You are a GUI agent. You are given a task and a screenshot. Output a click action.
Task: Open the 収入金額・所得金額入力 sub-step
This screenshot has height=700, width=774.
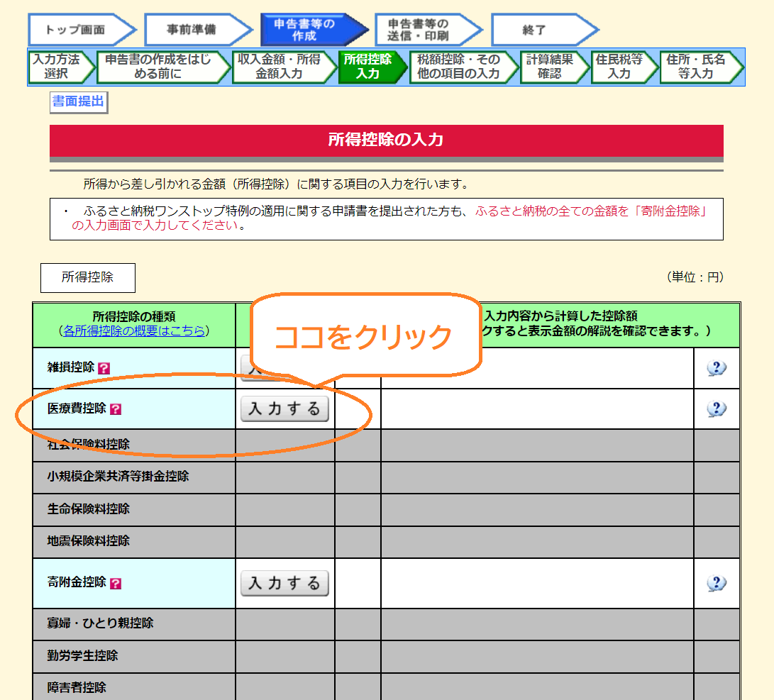[280, 67]
